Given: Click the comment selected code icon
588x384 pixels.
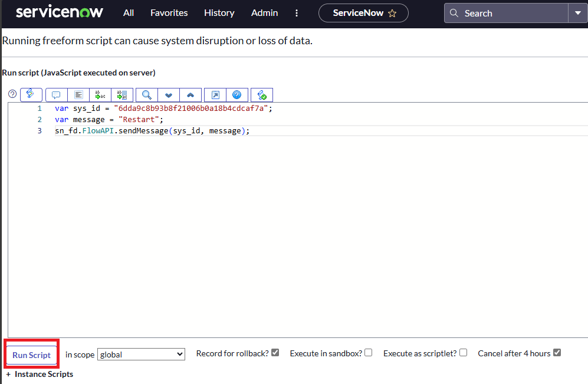Looking at the screenshot, I should coord(57,95).
